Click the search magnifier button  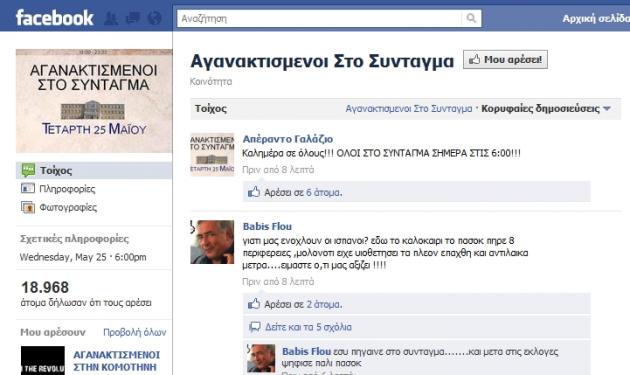[x=471, y=18]
